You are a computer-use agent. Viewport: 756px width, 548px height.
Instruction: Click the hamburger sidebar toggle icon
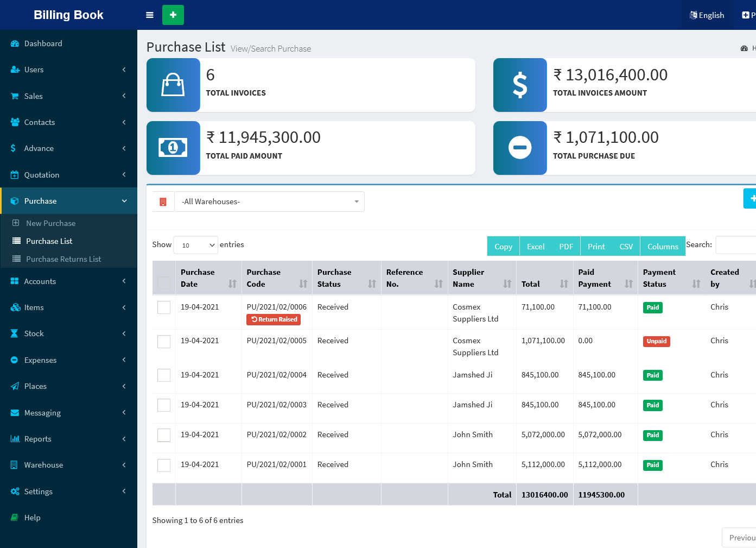click(150, 15)
